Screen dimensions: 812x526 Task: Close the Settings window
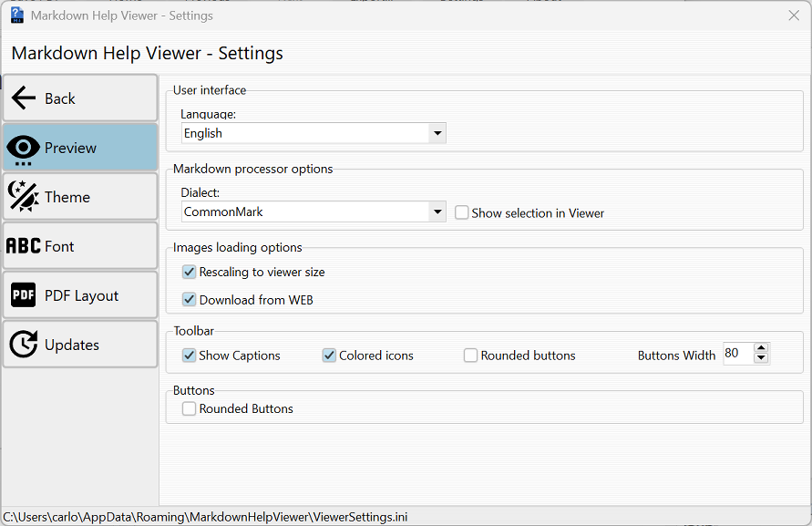tap(794, 15)
